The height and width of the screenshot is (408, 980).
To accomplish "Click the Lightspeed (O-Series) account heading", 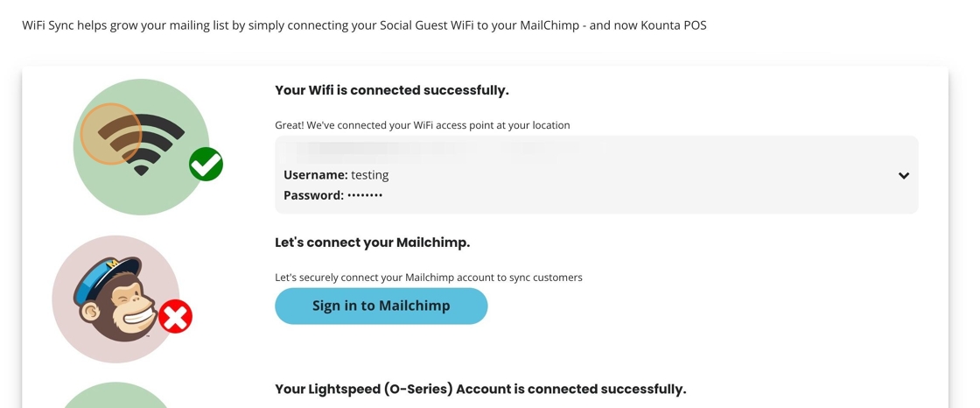I will pos(480,389).
